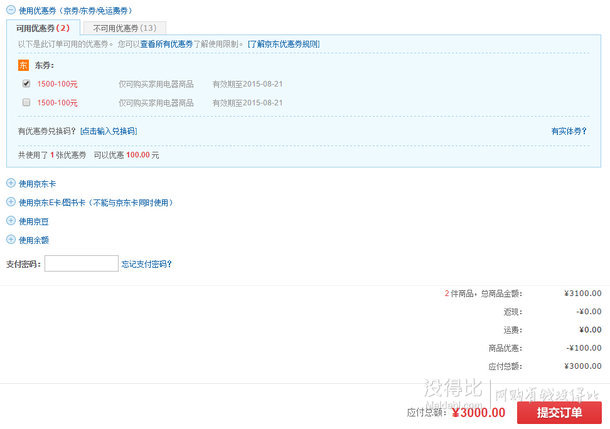This screenshot has width=610, height=429.
Task: Open 了解京东优惠券规则 link
Action: tap(284, 44)
